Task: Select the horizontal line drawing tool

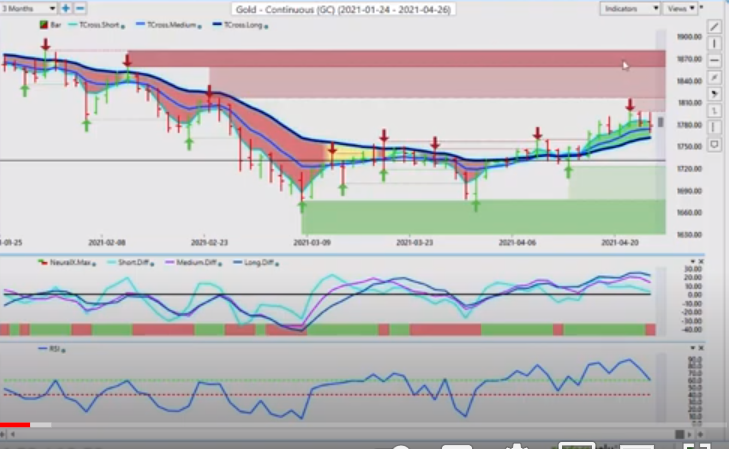Action: coord(714,60)
